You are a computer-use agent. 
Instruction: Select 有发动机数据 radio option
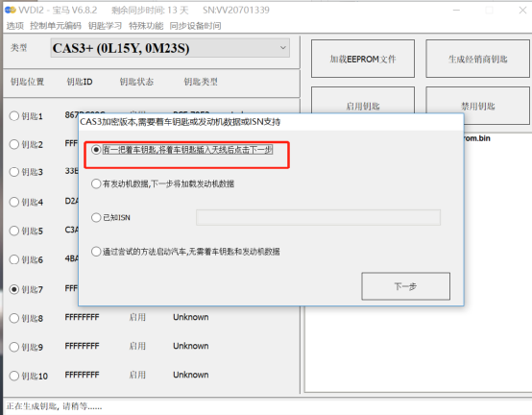[x=96, y=183]
